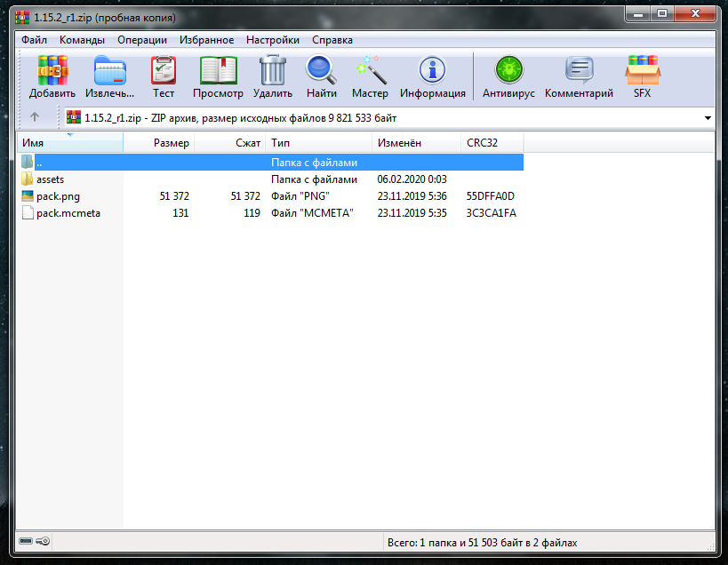Click the Удалить trash can icon
Viewport: 728px width, 565px height.
(x=273, y=70)
